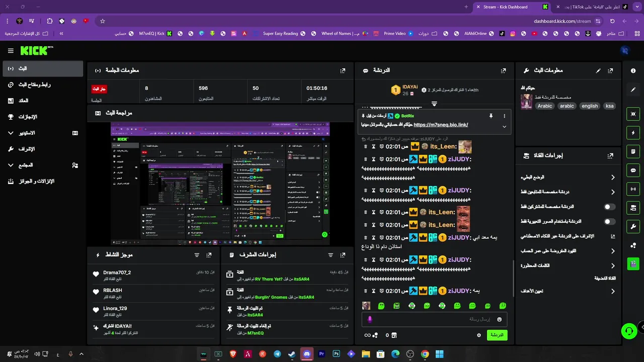Image resolution: width=644 pixels, height=362 pixels.
Task: Click the KICK logo
Action: coord(36,51)
